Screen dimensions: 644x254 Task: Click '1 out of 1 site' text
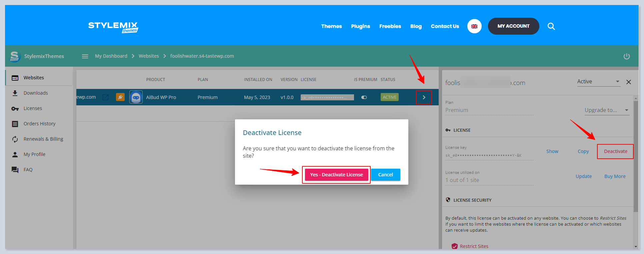pos(462,180)
